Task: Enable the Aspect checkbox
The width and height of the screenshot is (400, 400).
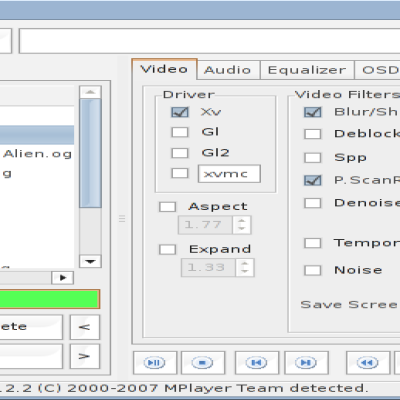Action: click(167, 207)
